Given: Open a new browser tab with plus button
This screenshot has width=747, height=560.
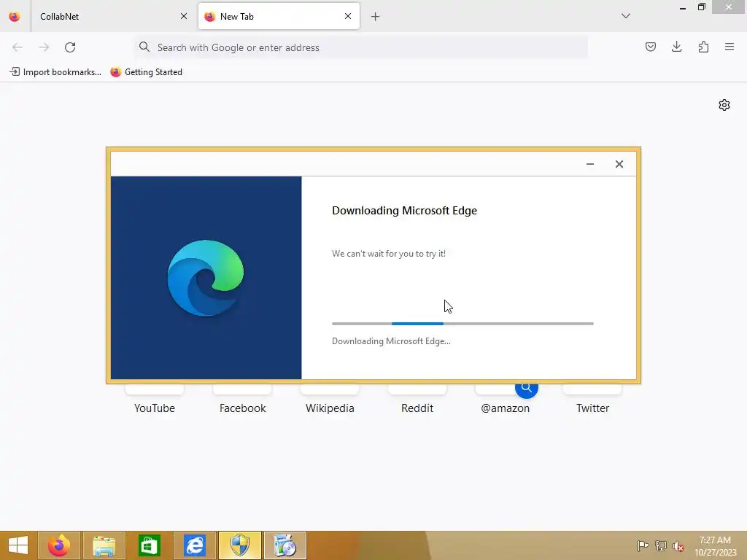Looking at the screenshot, I should (x=376, y=17).
